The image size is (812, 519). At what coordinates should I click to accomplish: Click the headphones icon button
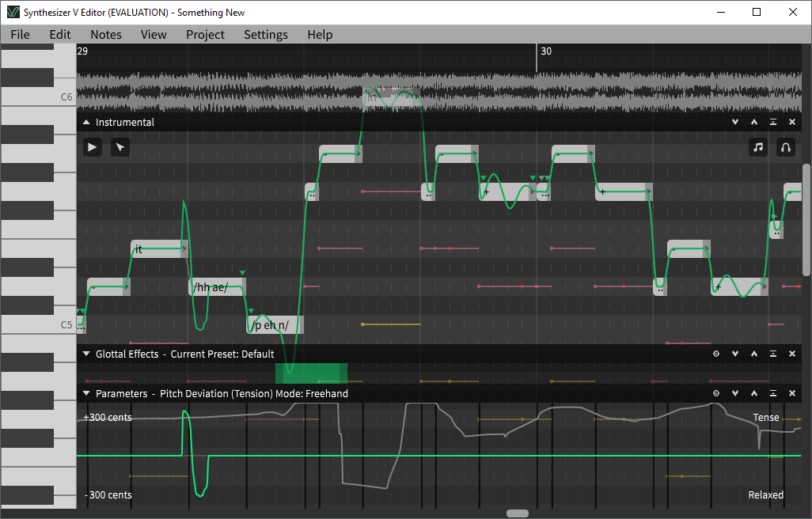pos(785,147)
